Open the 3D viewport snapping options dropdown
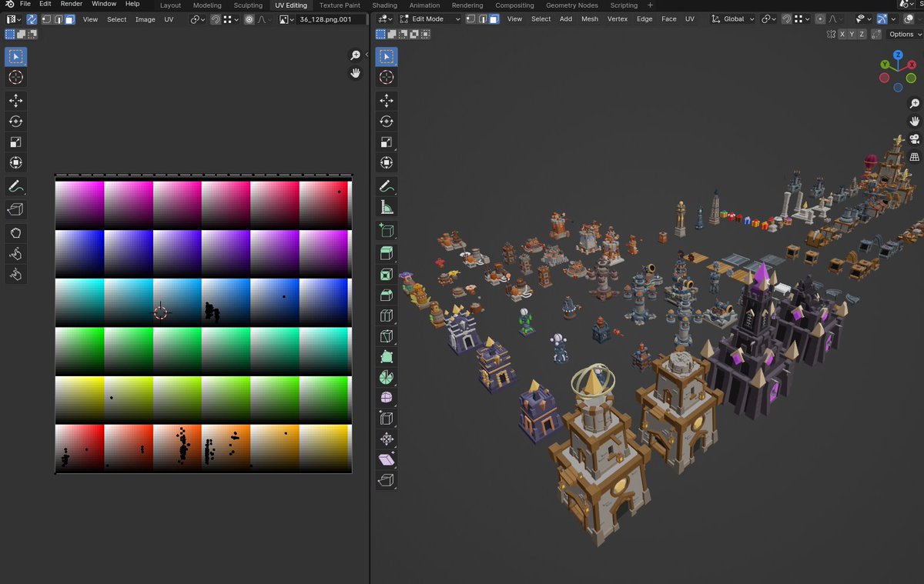 coord(802,19)
